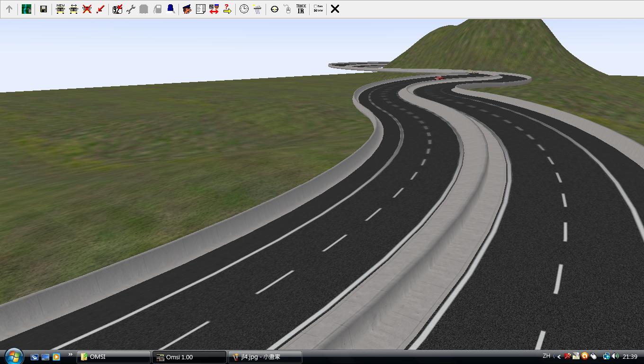Click the steering wheel icon
The width and height of the screenshot is (644, 364).
click(274, 9)
